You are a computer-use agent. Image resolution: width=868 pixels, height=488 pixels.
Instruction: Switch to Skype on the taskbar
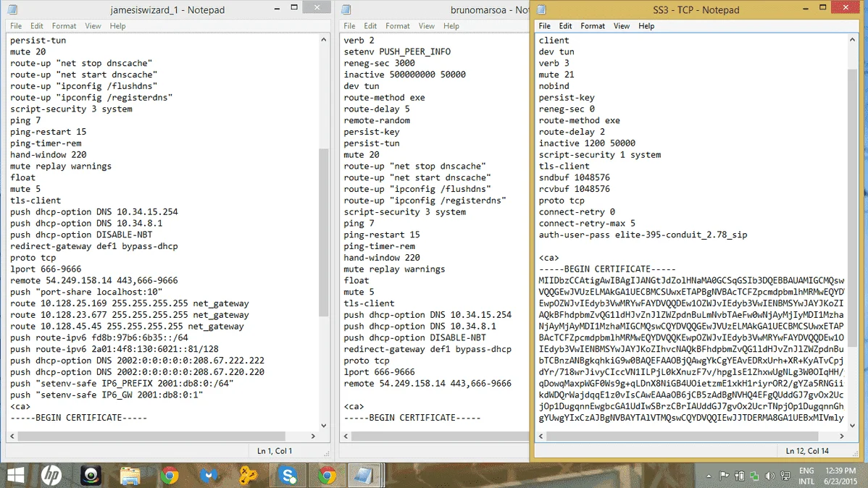pos(288,475)
